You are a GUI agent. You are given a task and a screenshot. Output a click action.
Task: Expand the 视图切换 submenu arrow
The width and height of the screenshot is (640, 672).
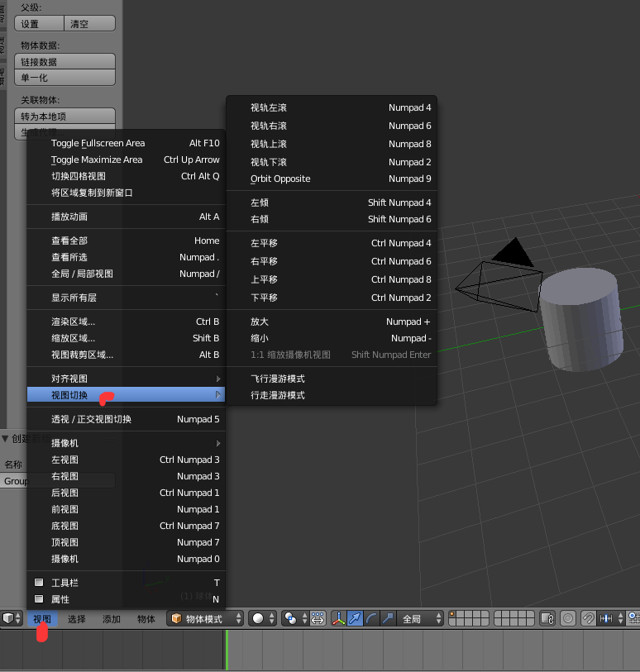[218, 395]
